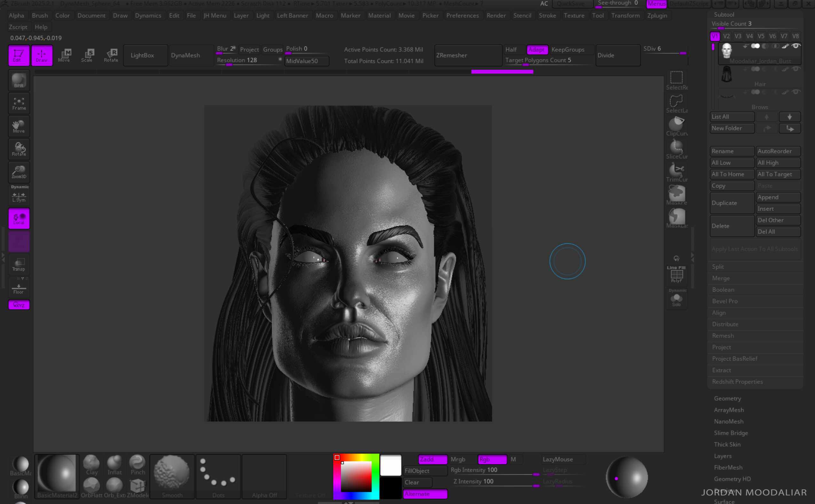Disable the Zadd sculpting toggle
Image resolution: width=815 pixels, height=504 pixels.
tap(432, 459)
